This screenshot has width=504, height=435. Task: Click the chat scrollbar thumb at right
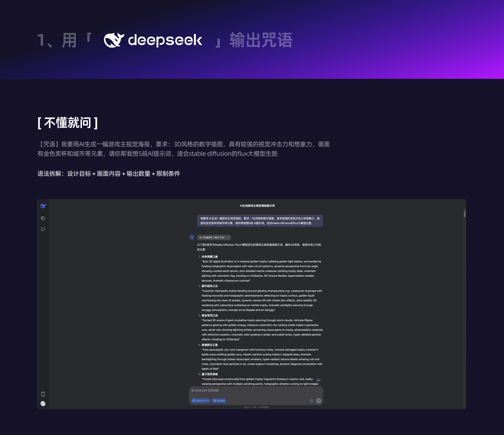coord(465,213)
